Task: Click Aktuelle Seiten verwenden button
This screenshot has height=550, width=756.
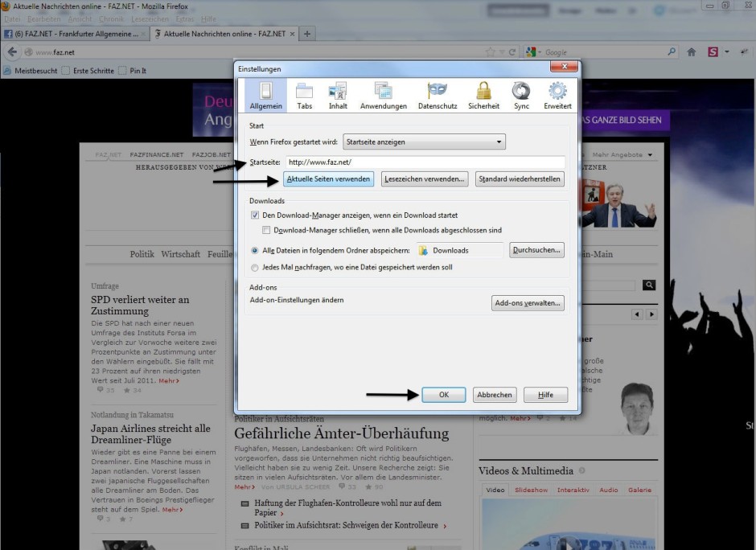Action: coord(328,179)
